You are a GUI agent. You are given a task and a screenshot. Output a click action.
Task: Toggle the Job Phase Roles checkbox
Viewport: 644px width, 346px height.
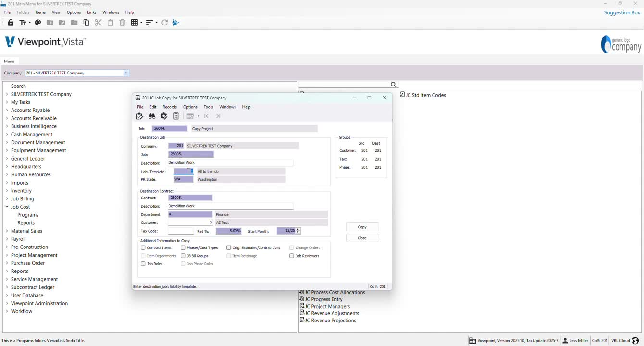(x=183, y=264)
